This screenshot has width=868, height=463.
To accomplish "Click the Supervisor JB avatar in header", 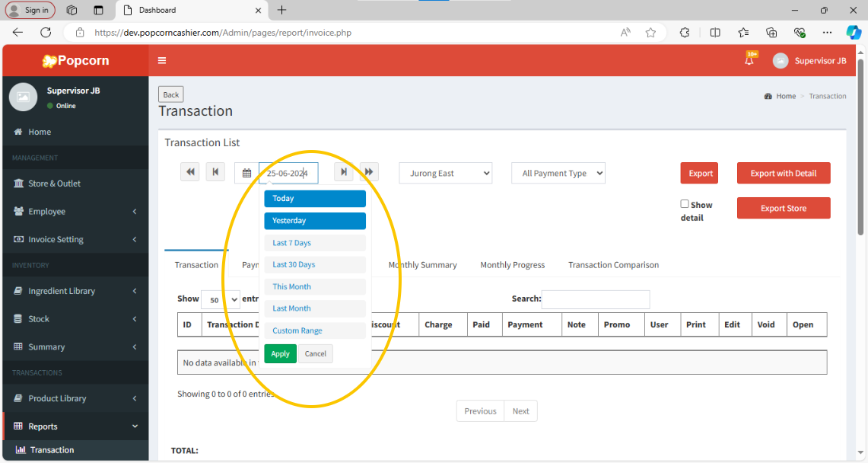I will (x=781, y=61).
